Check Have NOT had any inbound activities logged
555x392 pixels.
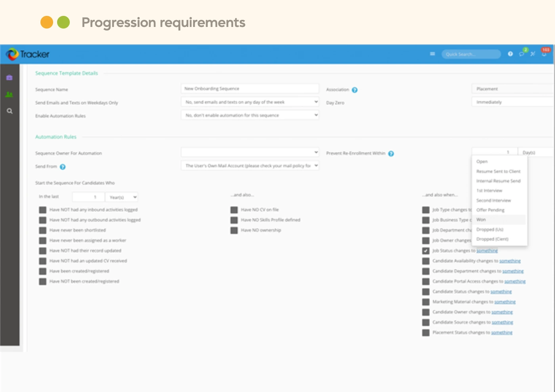pyautogui.click(x=43, y=210)
